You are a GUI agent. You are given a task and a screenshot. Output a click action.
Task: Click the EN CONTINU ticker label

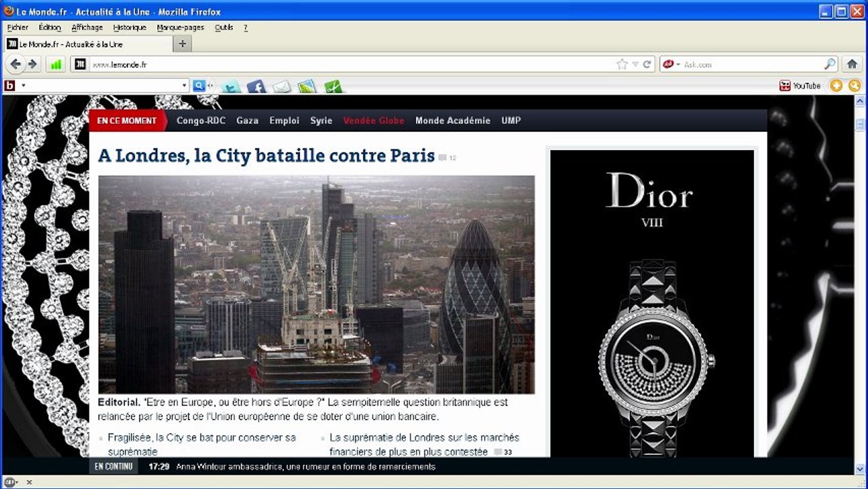point(113,467)
